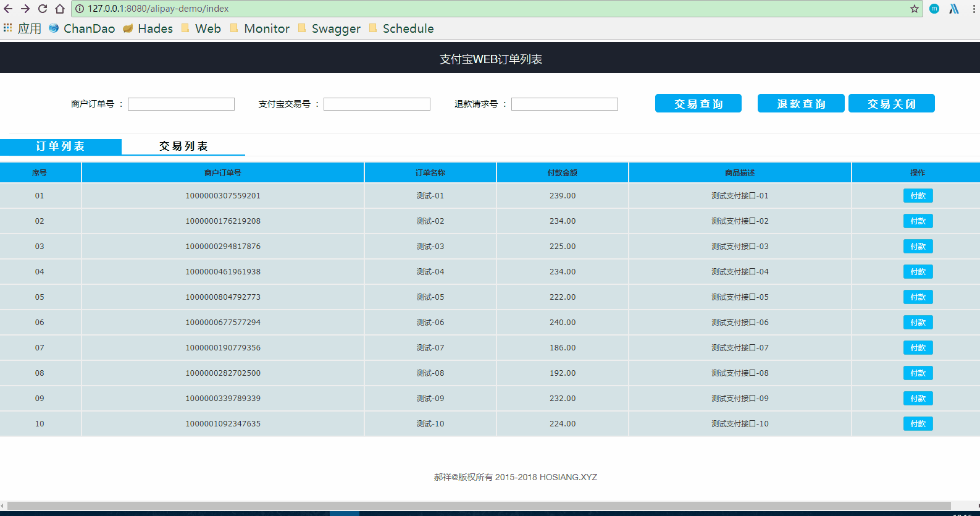Click the 商品描述 column header
The image size is (980, 516).
740,173
